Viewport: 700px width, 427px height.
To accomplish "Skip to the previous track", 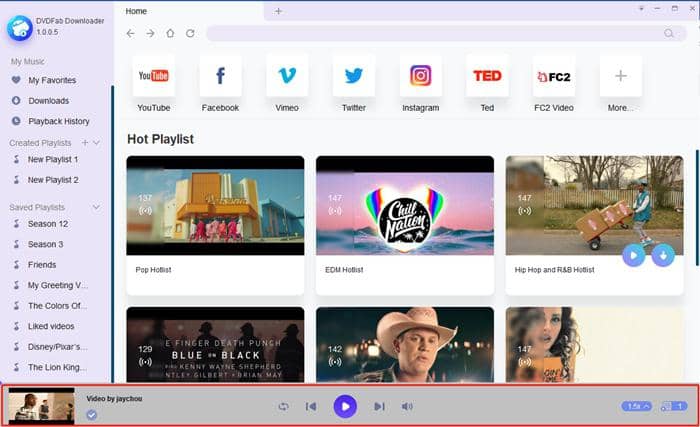I will pos(311,406).
